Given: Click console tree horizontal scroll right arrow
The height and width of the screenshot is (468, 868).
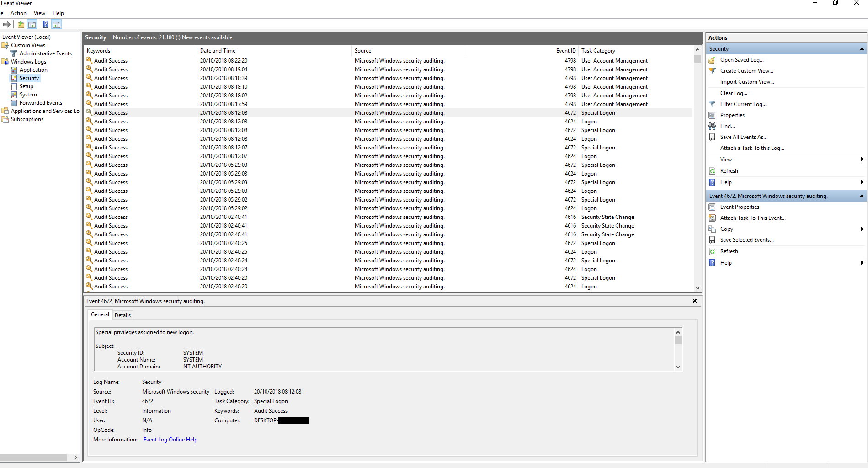Looking at the screenshot, I should point(76,457).
